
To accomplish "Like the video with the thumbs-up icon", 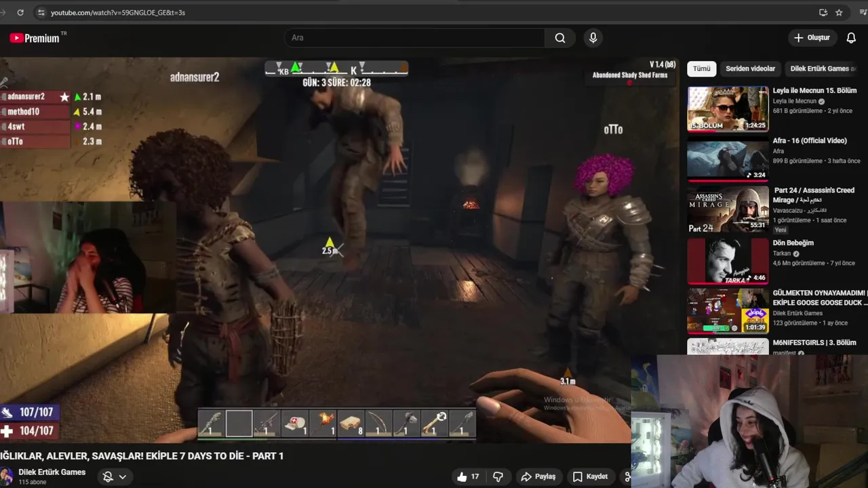I will pyautogui.click(x=462, y=476).
